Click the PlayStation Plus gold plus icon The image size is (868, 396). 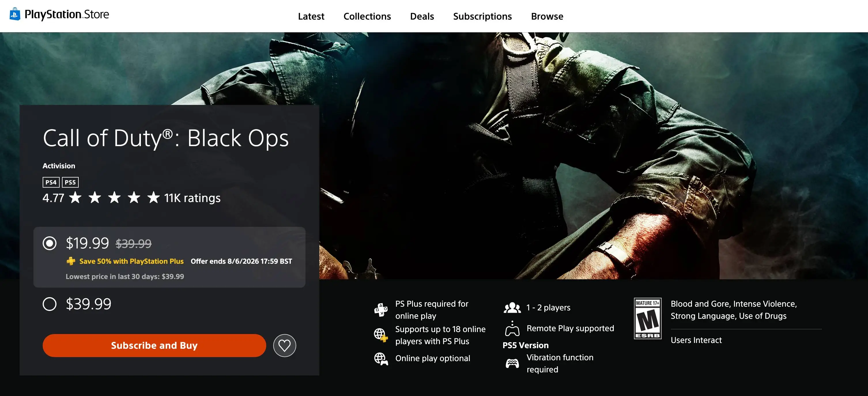pos(71,261)
